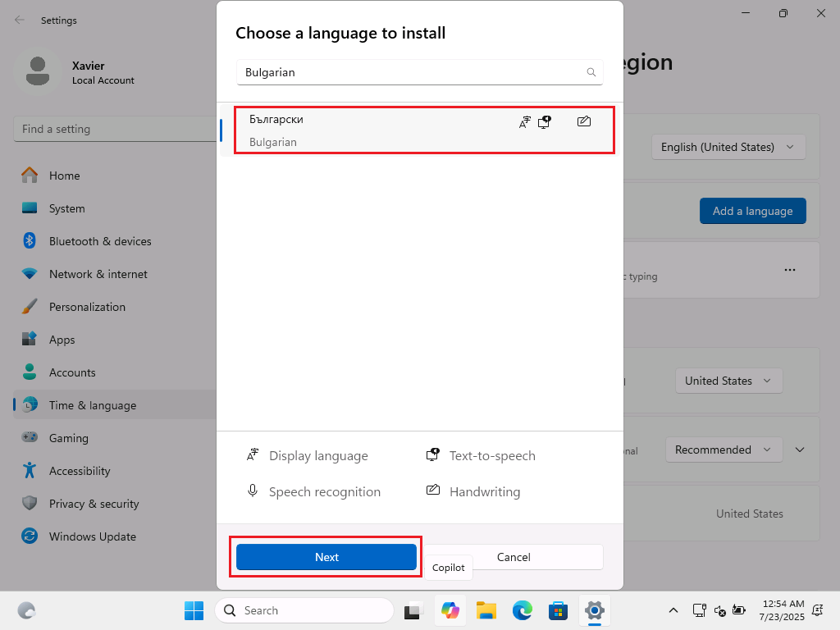Open System settings category

click(115, 208)
